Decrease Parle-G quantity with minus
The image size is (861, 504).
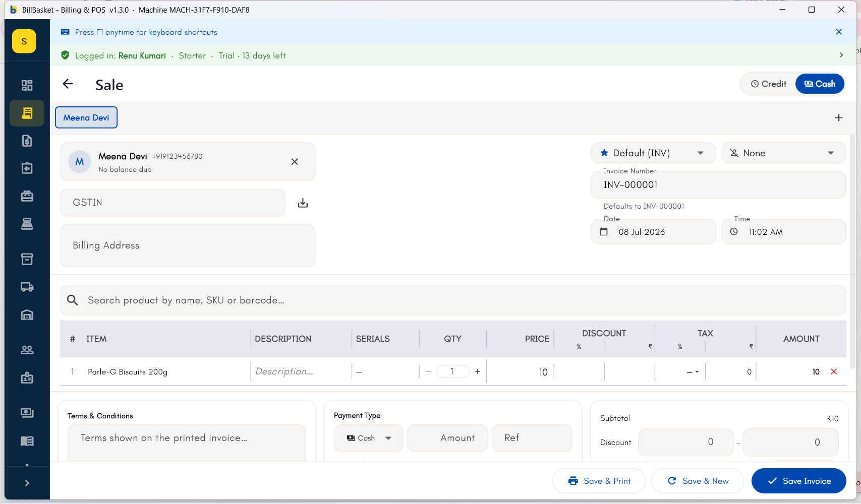click(428, 371)
